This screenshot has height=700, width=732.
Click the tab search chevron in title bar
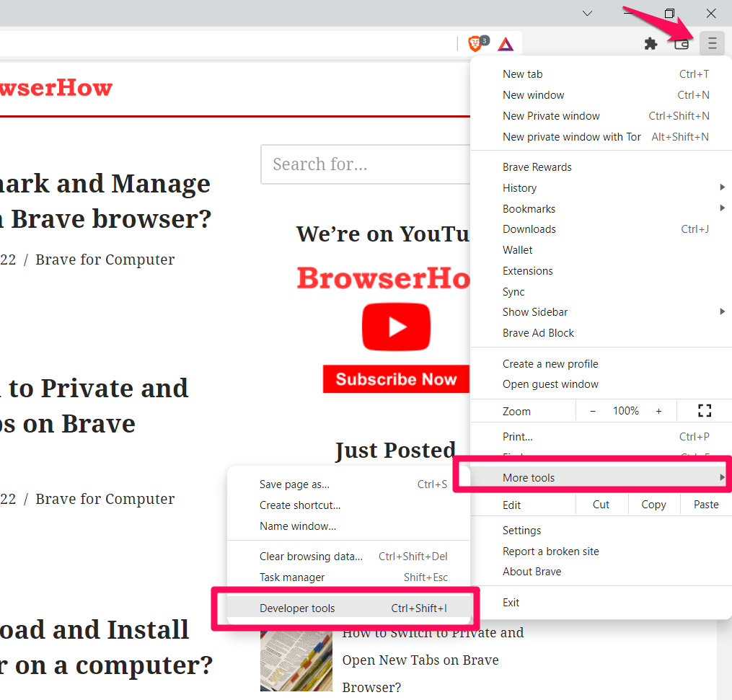[x=587, y=13]
